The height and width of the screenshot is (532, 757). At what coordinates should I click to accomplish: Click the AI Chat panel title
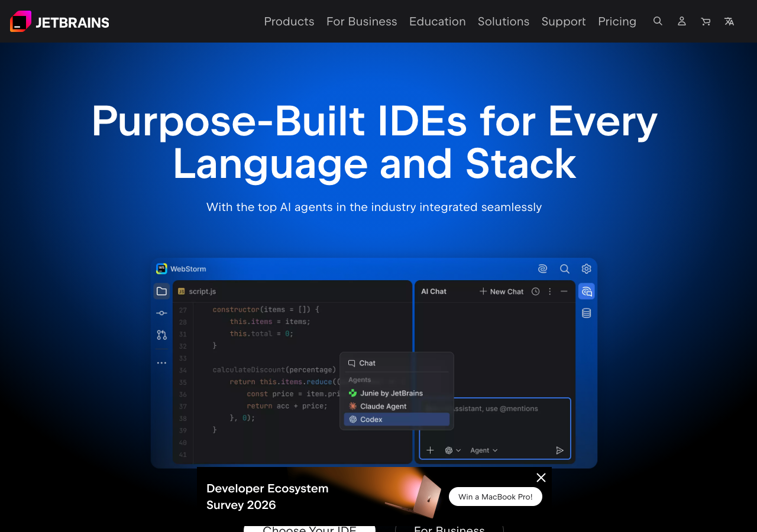(434, 291)
